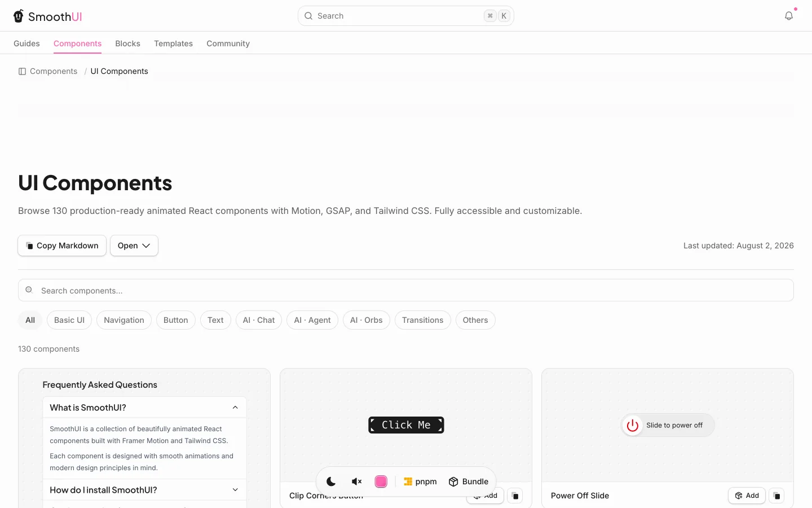Image resolution: width=812 pixels, height=508 pixels.
Task: Filter by AI · Orbs category
Action: (x=367, y=320)
